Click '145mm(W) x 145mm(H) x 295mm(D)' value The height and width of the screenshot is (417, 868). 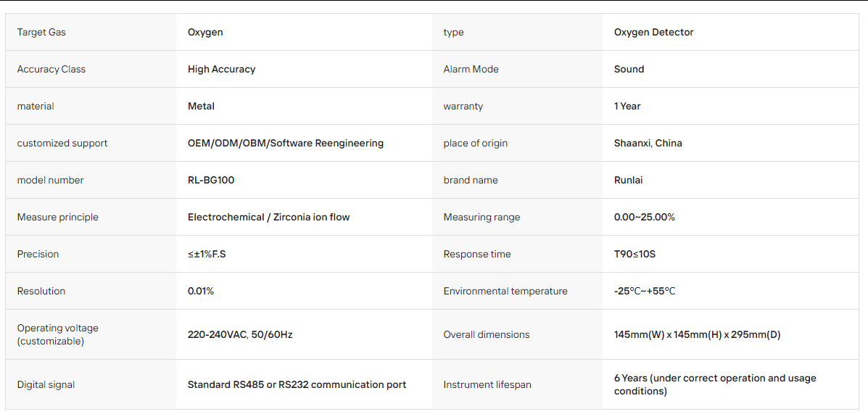697,334
